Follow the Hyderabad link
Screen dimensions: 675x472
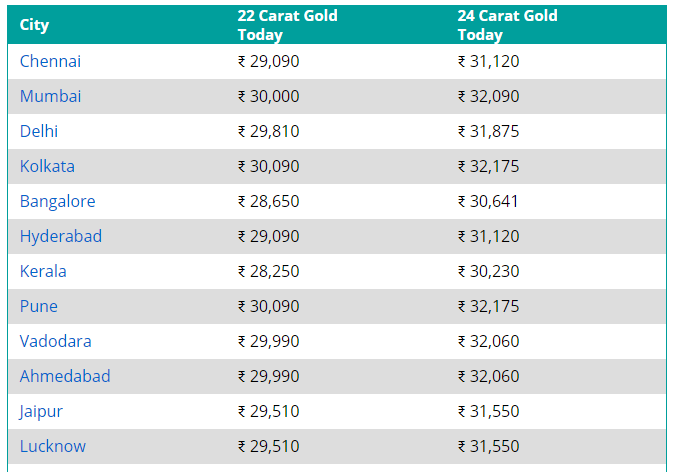[x=61, y=236]
